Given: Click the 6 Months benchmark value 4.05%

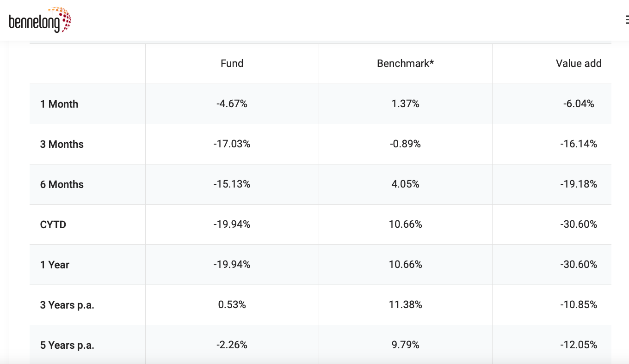Looking at the screenshot, I should (x=405, y=184).
